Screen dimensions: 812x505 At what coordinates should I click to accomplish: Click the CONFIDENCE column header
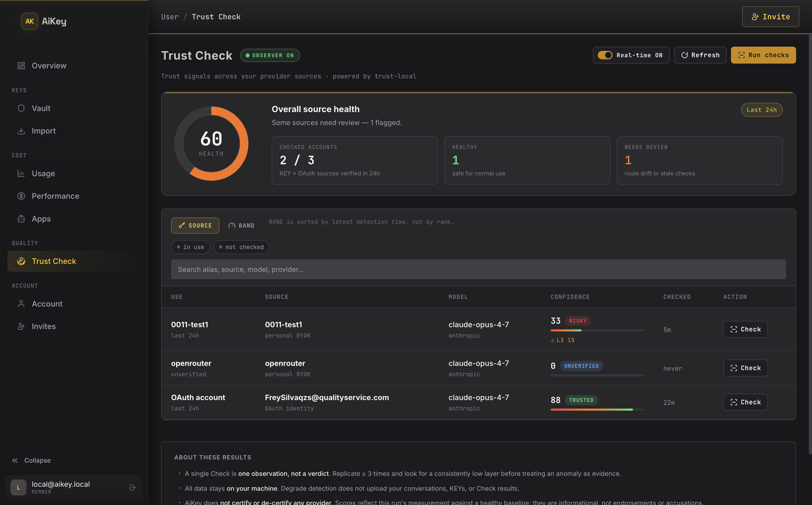(x=570, y=297)
